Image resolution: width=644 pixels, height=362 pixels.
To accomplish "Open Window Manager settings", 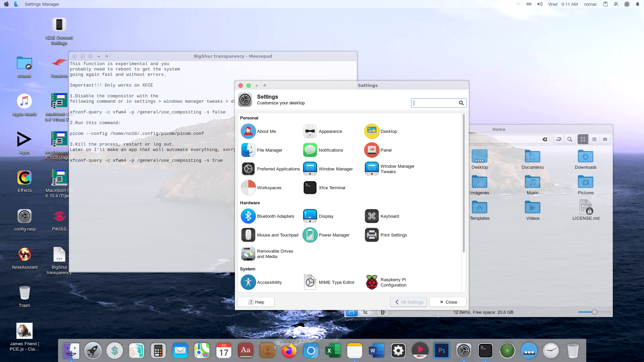I will (328, 169).
